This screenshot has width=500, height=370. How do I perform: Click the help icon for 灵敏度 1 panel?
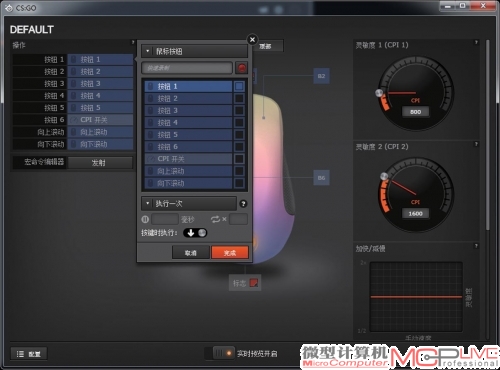[476, 42]
